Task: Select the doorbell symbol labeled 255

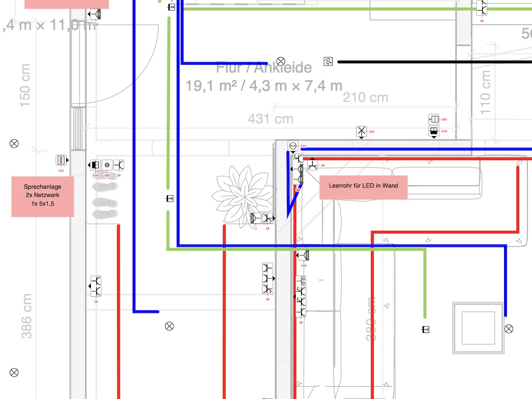Action: coord(293,146)
